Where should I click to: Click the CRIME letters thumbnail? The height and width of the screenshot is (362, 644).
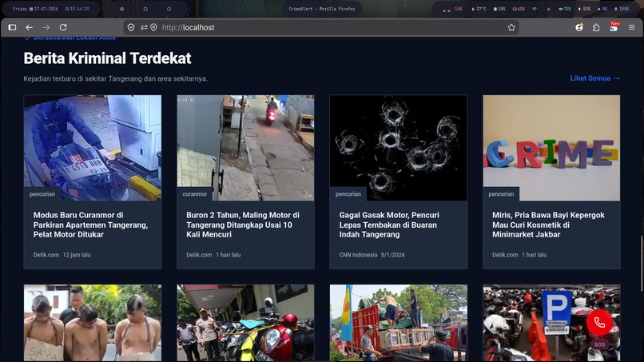point(551,148)
